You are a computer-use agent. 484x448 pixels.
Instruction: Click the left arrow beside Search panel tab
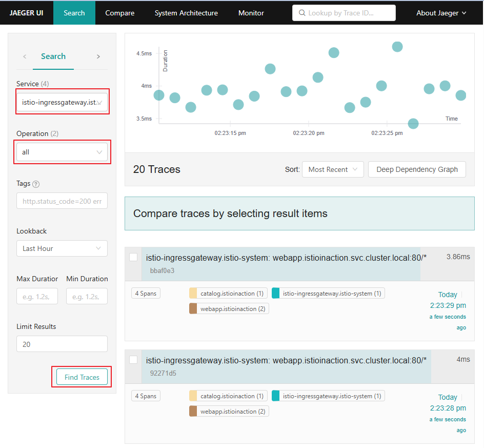point(25,56)
